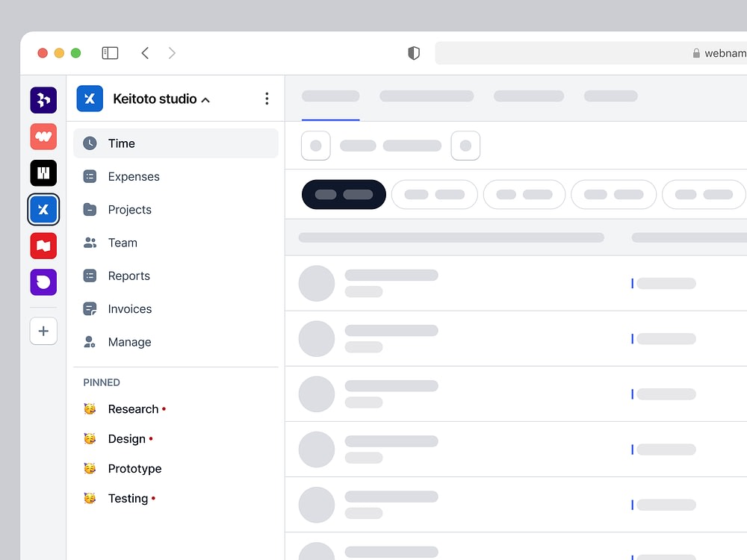Viewport: 747px width, 560px height.
Task: Open the privacy shield icon
Action: 414,53
